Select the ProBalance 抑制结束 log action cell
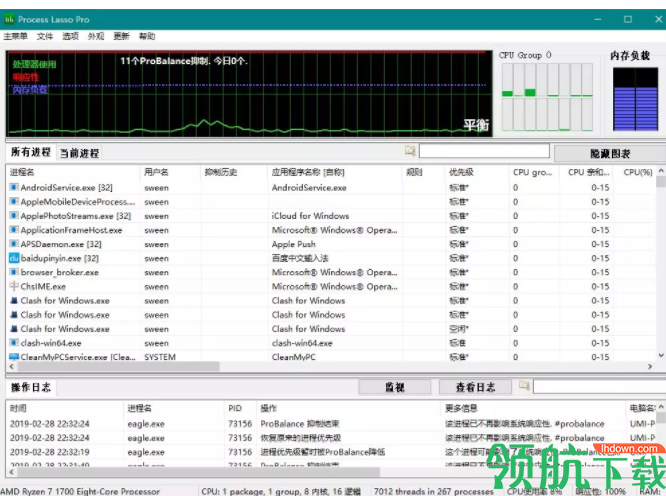The image size is (666, 496). click(x=300, y=424)
